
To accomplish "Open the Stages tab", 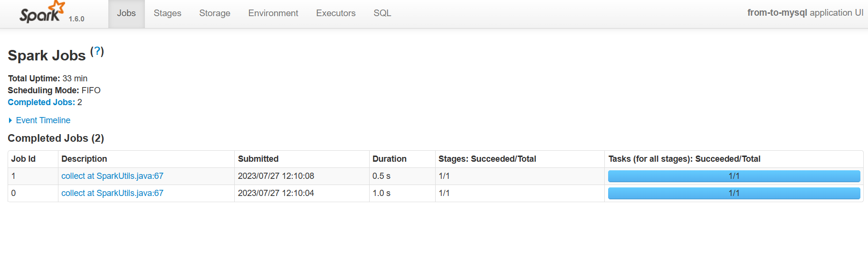I will pos(167,13).
